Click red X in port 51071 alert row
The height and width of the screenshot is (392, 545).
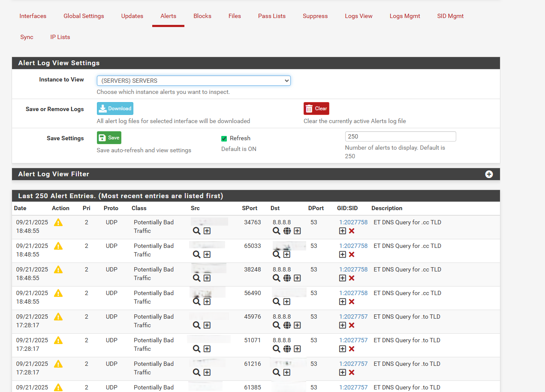352,349
